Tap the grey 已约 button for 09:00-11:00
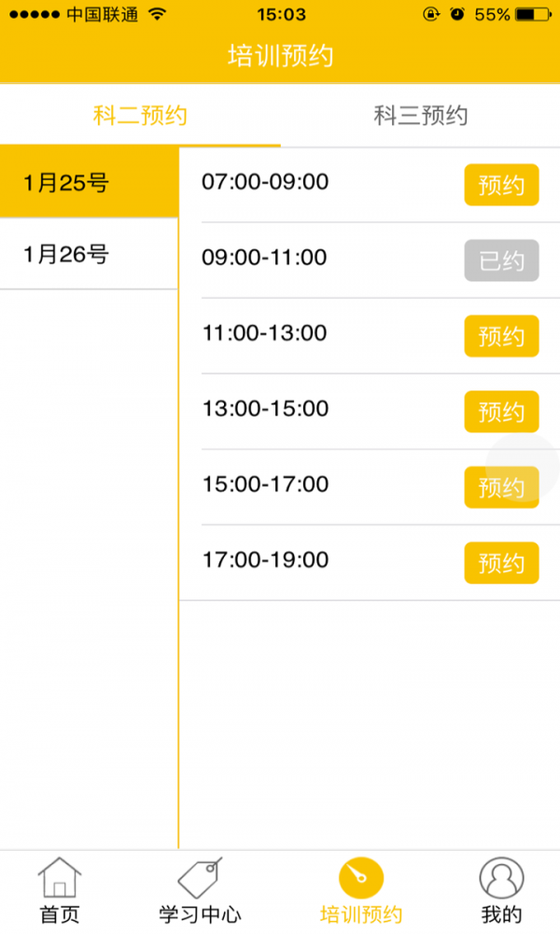Screen dimensions: 560x934 click(x=501, y=261)
